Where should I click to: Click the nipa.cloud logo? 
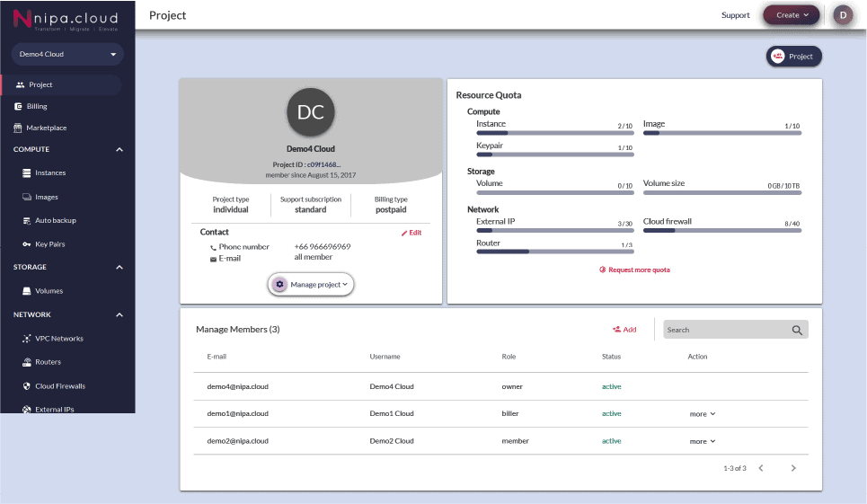tap(66, 20)
